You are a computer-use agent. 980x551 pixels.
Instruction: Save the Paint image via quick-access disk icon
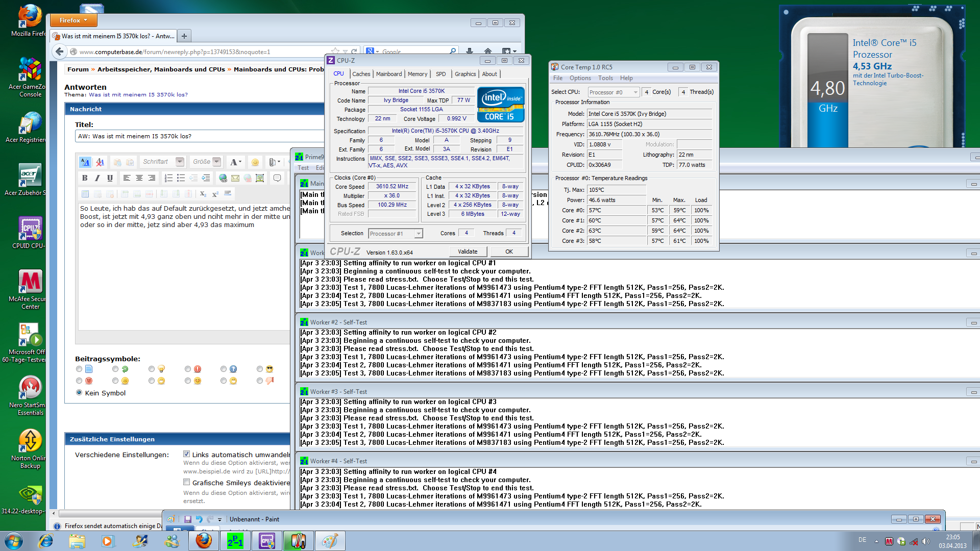pos(188,519)
